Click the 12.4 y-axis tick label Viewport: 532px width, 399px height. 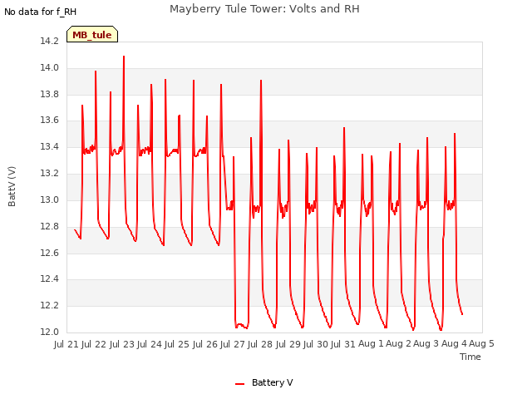[49, 279]
